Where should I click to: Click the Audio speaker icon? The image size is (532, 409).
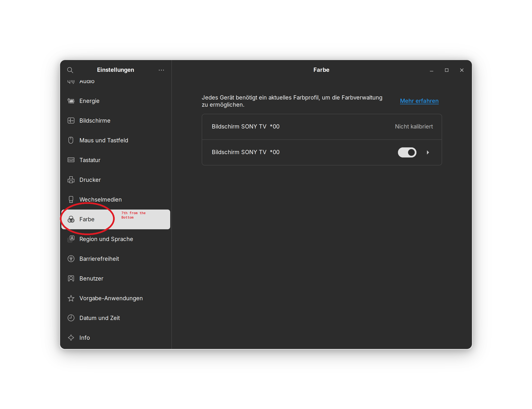coord(71,81)
